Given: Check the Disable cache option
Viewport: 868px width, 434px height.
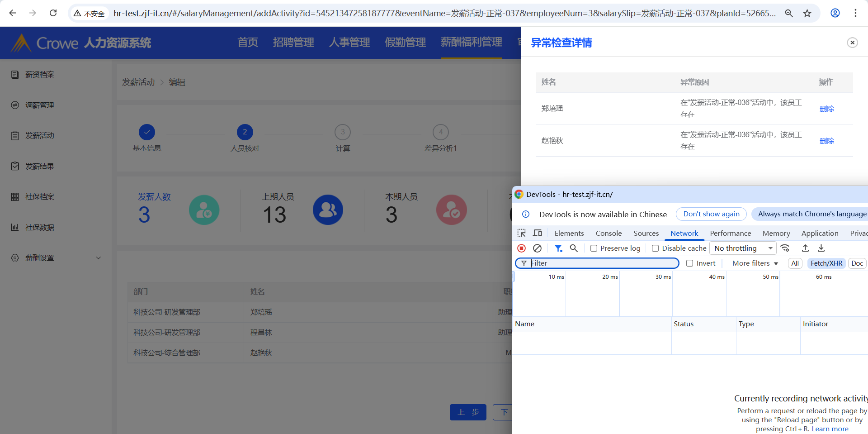Looking at the screenshot, I should [x=655, y=248].
